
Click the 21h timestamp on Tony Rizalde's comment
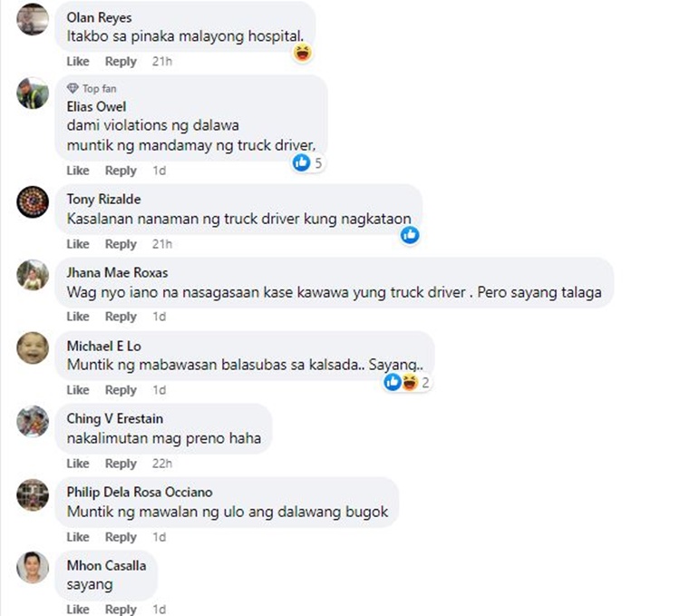[x=162, y=244]
